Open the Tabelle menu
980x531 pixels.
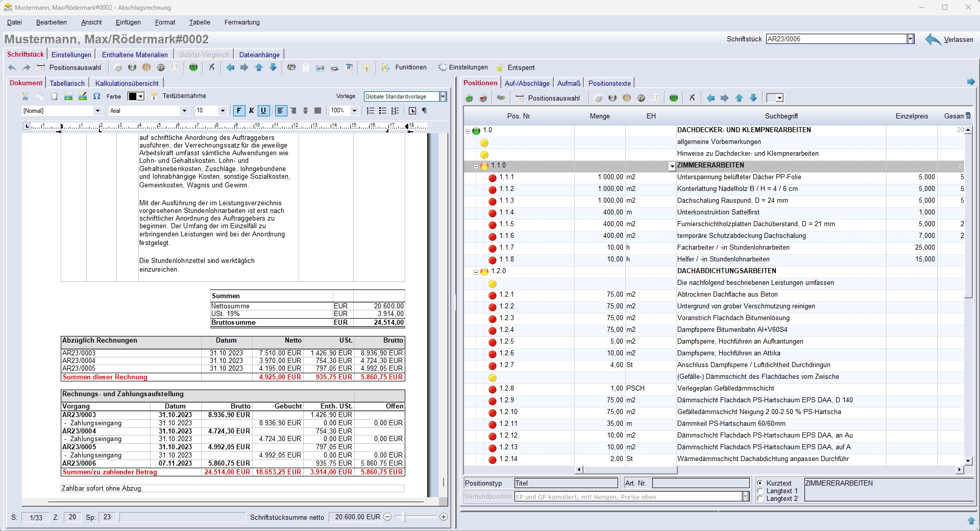[200, 22]
